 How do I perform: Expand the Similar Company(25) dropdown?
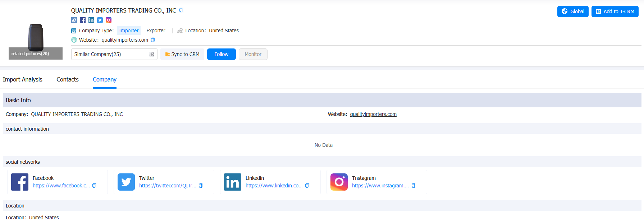[114, 54]
